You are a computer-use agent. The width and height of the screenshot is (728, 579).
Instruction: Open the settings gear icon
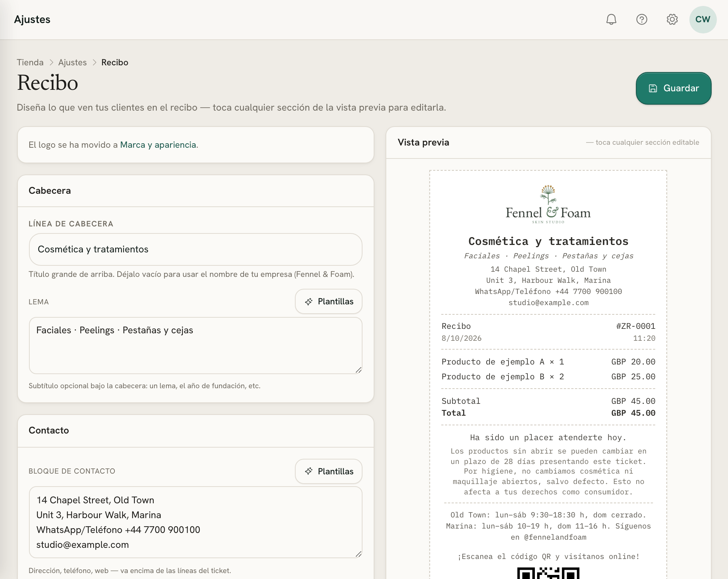(672, 19)
